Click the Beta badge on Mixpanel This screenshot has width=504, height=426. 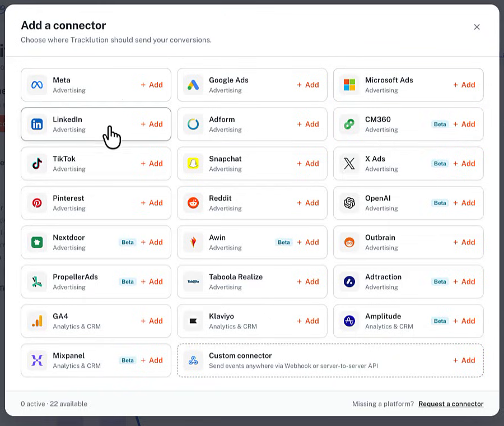pyautogui.click(x=128, y=360)
